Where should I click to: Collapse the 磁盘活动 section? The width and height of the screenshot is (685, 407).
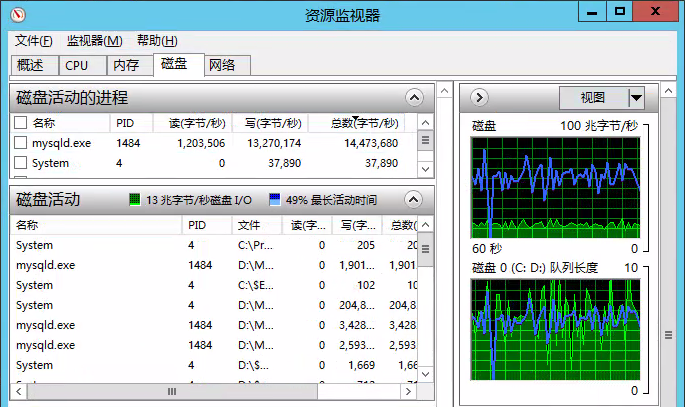414,199
